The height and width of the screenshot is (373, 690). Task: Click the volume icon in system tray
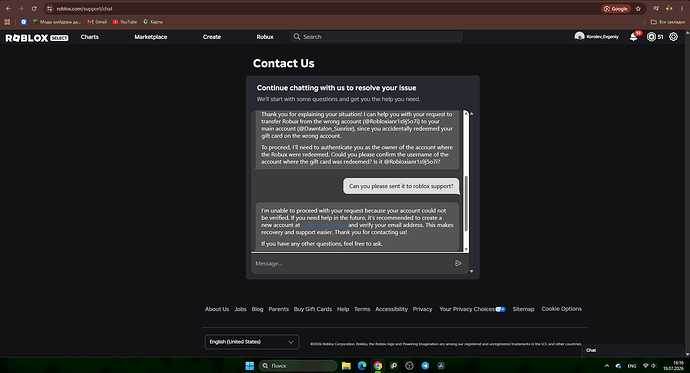(x=653, y=366)
